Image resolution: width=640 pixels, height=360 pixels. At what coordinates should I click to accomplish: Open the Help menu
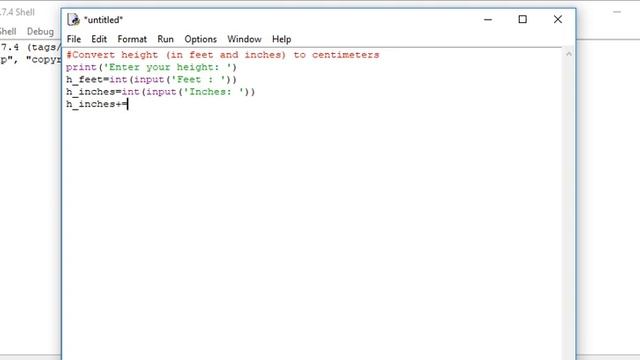point(281,39)
